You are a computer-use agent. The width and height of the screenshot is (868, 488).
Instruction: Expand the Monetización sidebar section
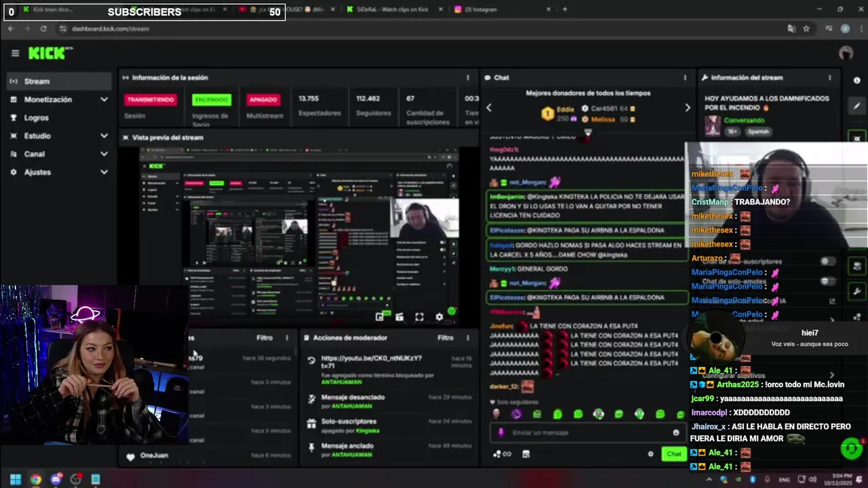pos(58,100)
